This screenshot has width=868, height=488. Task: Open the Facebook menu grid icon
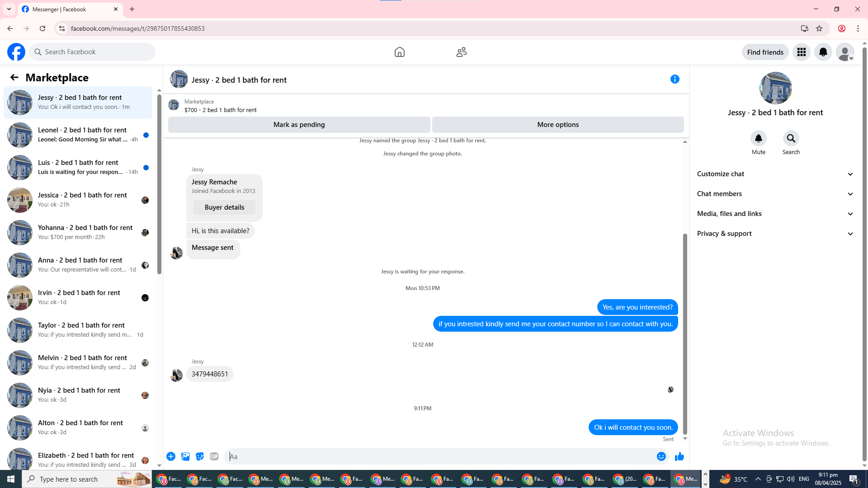tap(801, 52)
